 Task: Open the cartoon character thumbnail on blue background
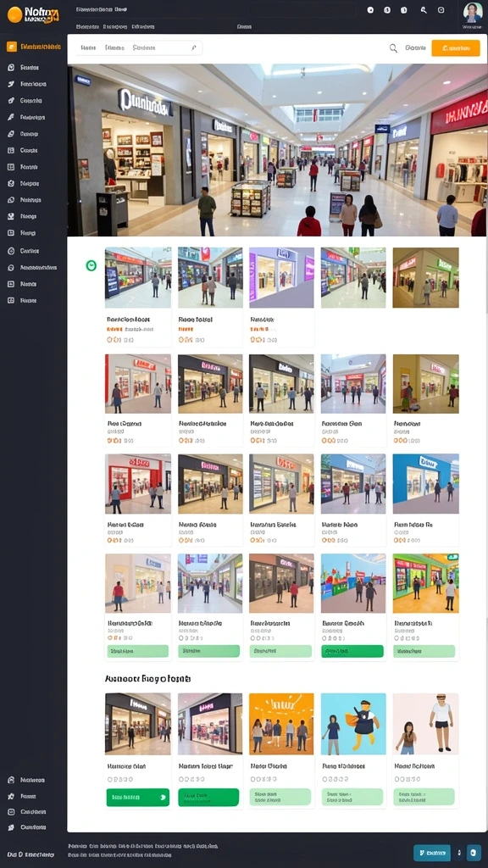[x=353, y=724]
